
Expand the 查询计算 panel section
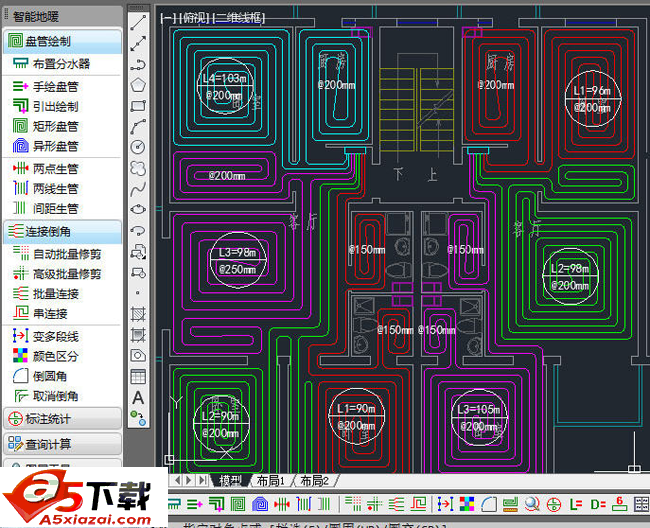pos(62,443)
